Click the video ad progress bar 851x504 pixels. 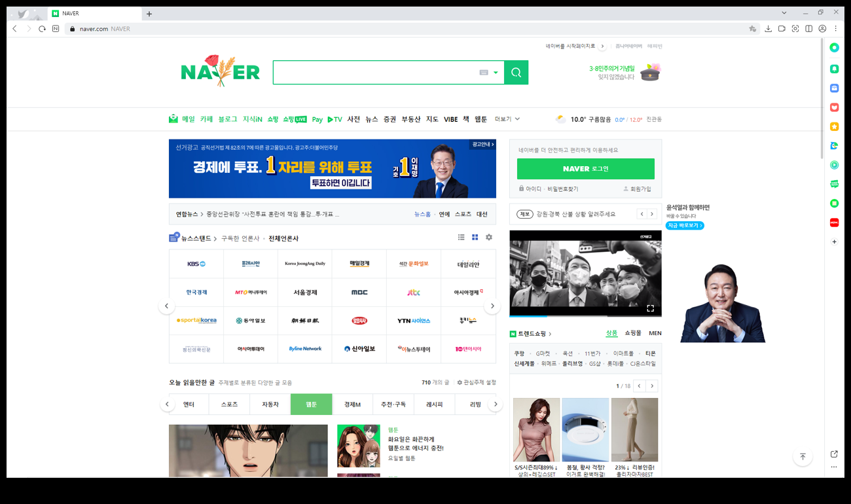tap(585, 316)
